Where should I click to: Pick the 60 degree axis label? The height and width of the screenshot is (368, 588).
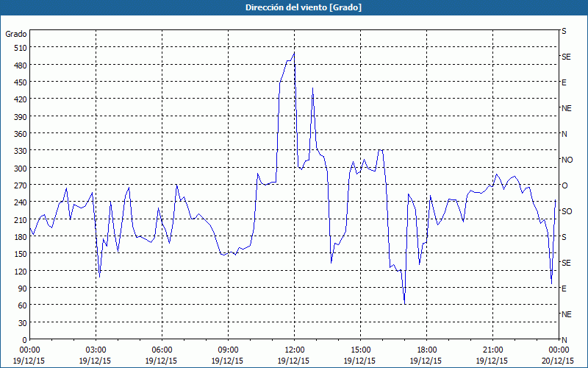[23, 305]
